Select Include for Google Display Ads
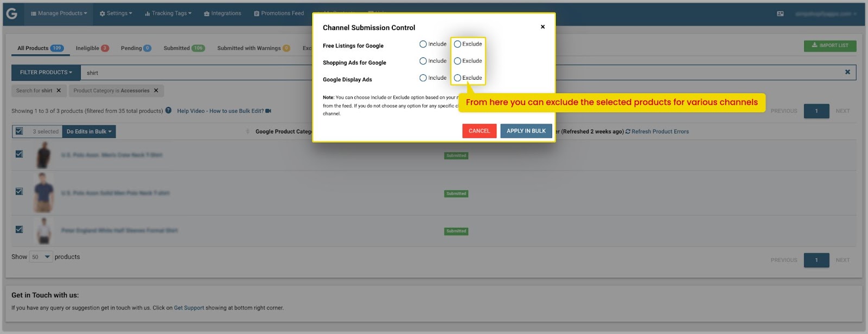 pyautogui.click(x=423, y=78)
